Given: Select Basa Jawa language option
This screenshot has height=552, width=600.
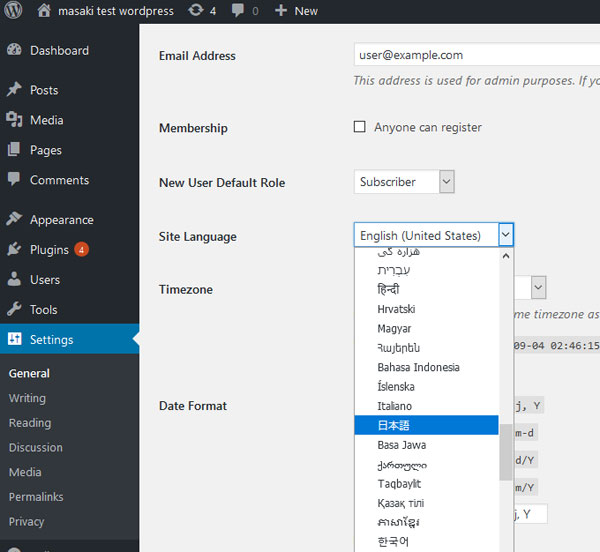Looking at the screenshot, I should click(426, 445).
